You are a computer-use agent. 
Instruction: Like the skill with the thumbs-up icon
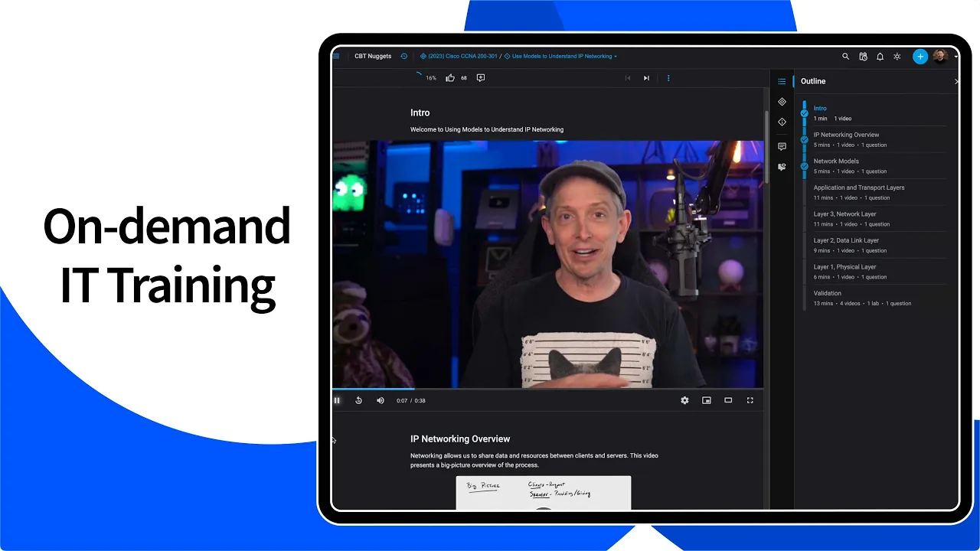click(x=450, y=77)
